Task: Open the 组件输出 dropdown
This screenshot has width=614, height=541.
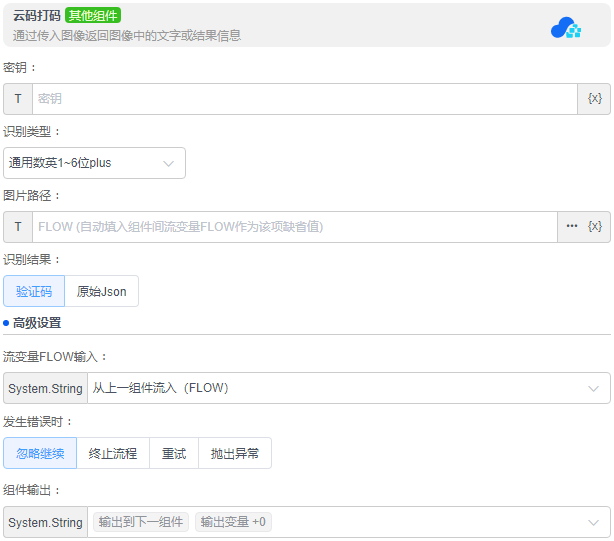Action: click(349, 522)
